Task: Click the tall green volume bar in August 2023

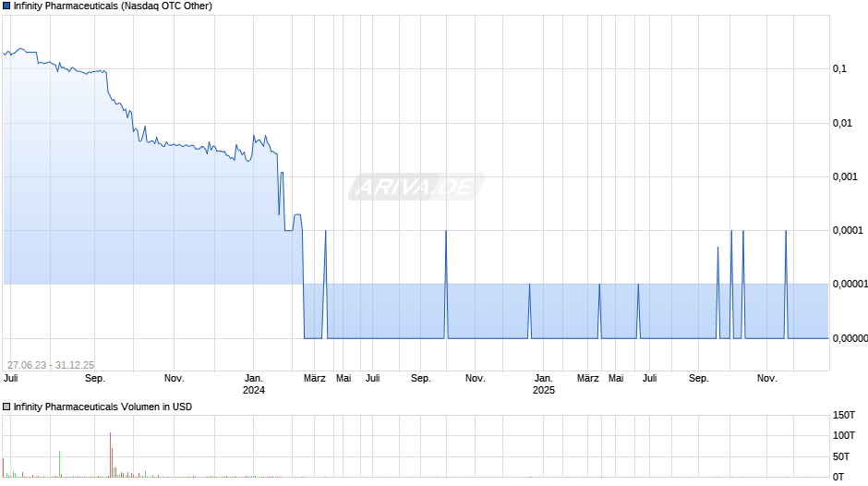Action: (60, 464)
